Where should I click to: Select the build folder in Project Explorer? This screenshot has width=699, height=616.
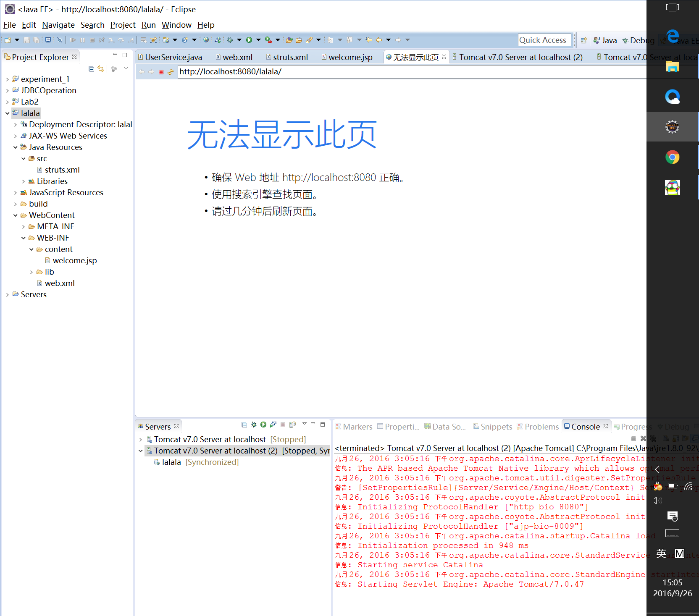coord(34,204)
